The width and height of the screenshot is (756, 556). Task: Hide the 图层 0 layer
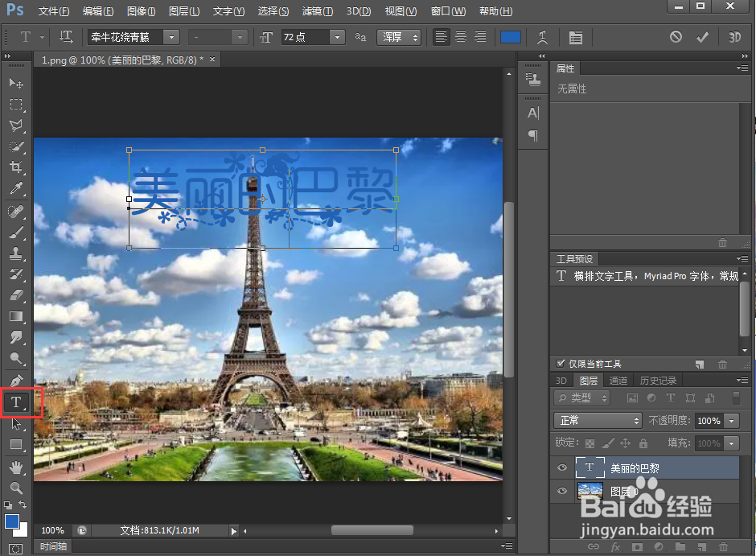click(x=561, y=491)
